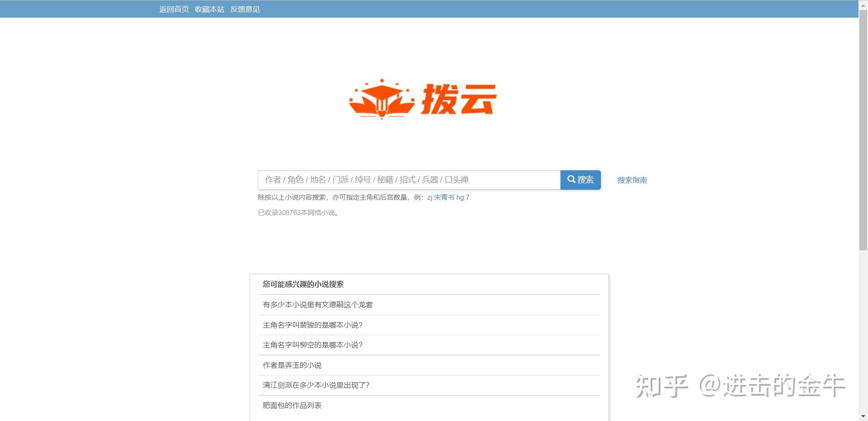
Task: Open 肥面包的作品列表
Action: (x=292, y=406)
